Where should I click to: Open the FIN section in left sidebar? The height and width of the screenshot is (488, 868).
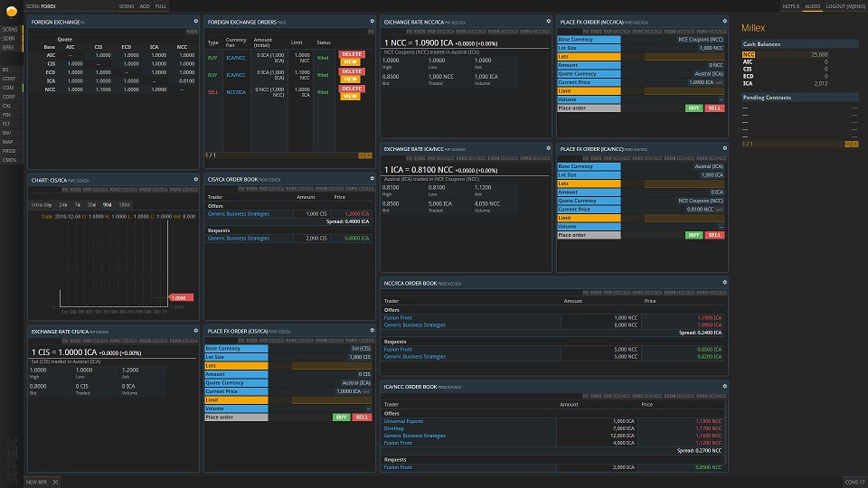7,115
